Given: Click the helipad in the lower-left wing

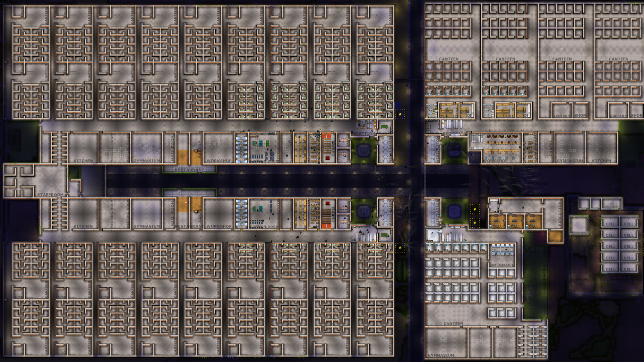Looking at the screenshot, I should pos(363,212).
